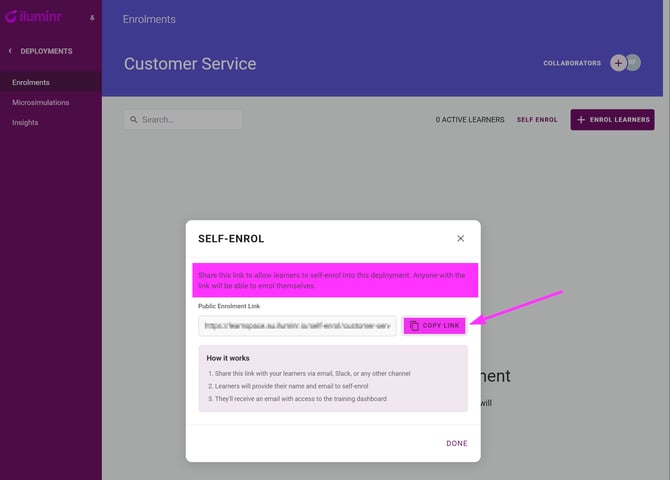Open the collaborator avatar
Viewport: 670px width, 480px height.
coord(632,63)
